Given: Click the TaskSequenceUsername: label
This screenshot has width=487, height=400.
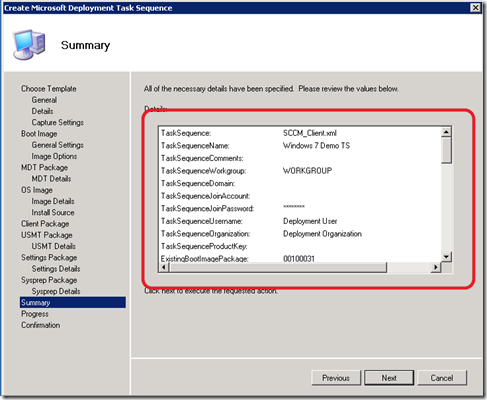Looking at the screenshot, I should [x=202, y=221].
